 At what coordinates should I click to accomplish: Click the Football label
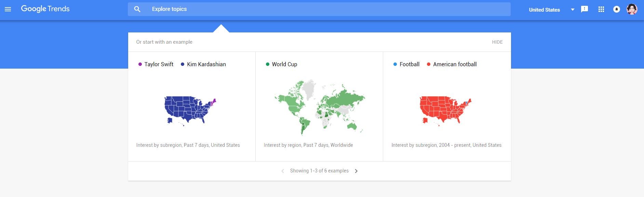(x=410, y=64)
